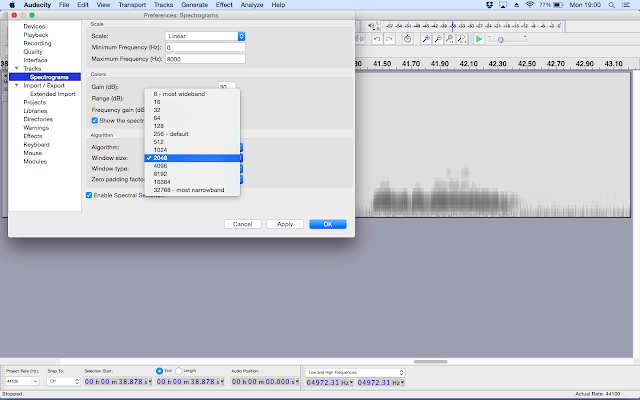Click the Maximum Frequency input field
Screen dimensions: 640x400
pyautogui.click(x=205, y=59)
